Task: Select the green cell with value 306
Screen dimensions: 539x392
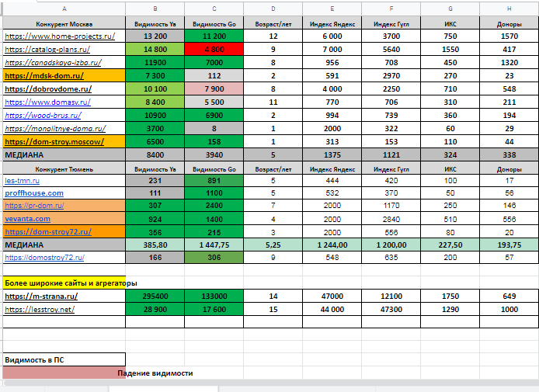Action: pyautogui.click(x=214, y=258)
